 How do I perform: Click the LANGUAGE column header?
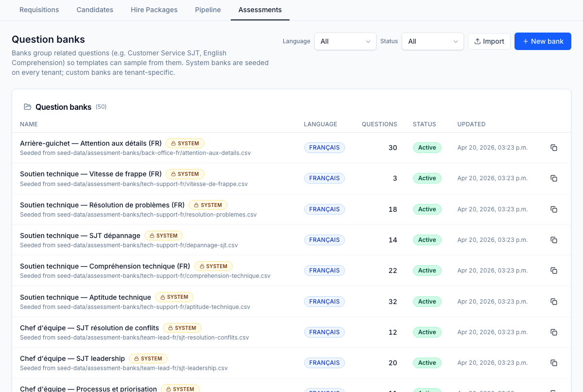tap(321, 124)
